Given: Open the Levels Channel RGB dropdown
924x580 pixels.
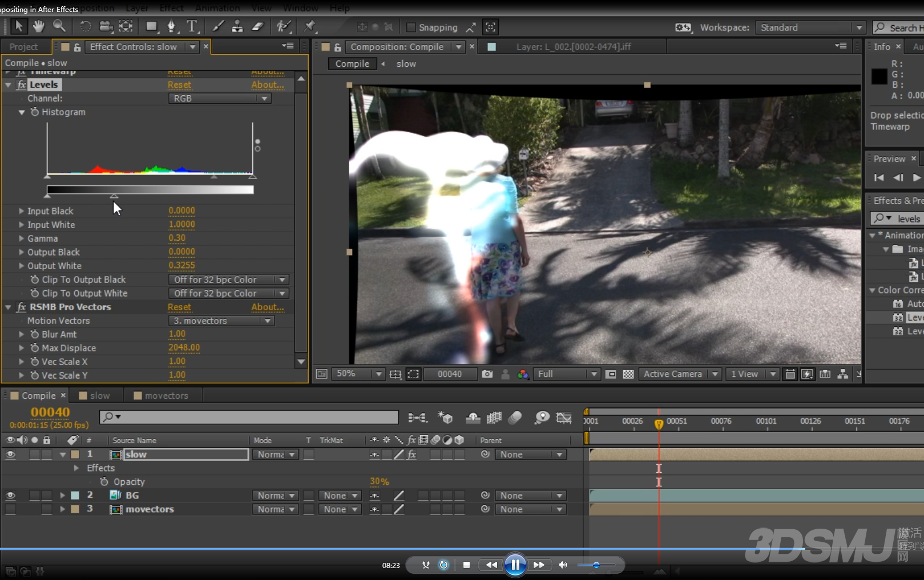Looking at the screenshot, I should (219, 98).
